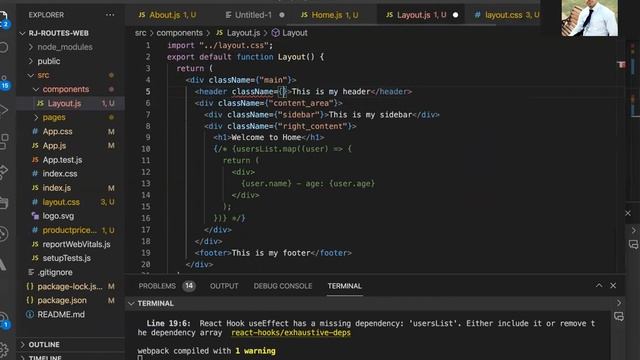Viewport: 640px width, 360px height.
Task: Collapse the TERMINAL section header
Action: click(x=131, y=303)
